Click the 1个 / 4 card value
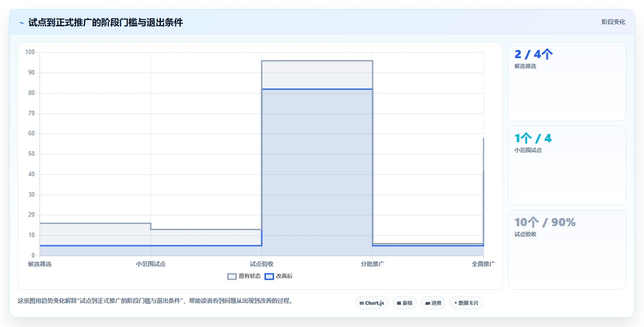This screenshot has height=327, width=644. click(x=533, y=138)
